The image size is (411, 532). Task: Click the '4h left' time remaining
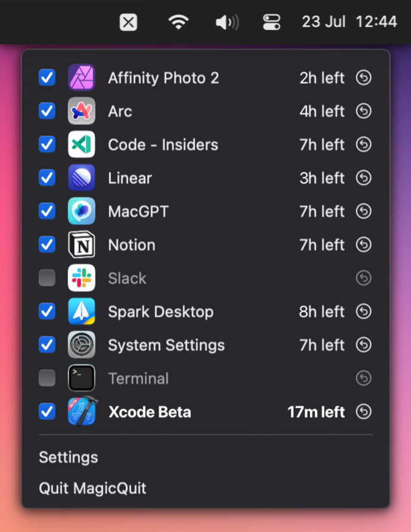pyautogui.click(x=322, y=112)
